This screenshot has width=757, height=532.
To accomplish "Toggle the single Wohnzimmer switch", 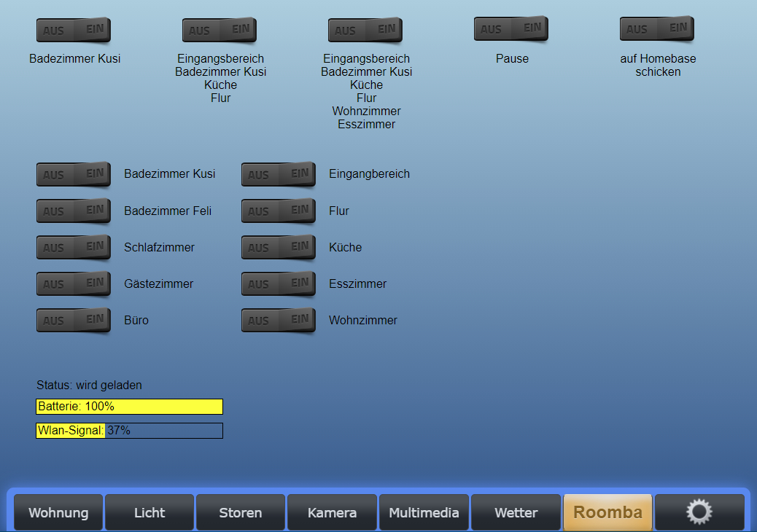I will click(279, 320).
